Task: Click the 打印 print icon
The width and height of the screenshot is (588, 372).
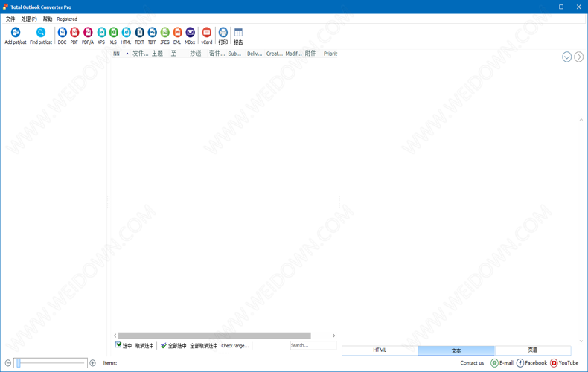Action: [223, 34]
